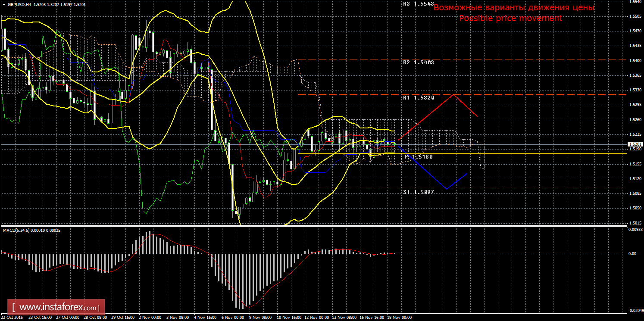644x321 pixels.
Task: Open the chart dropdown arrow beside GBPUSD,H4
Action: 4,4
